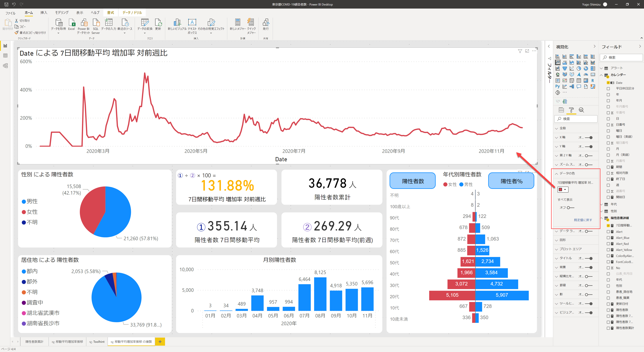This screenshot has width=644, height=352.
Task: Click the new measure calculator icon
Action: coord(237,22)
